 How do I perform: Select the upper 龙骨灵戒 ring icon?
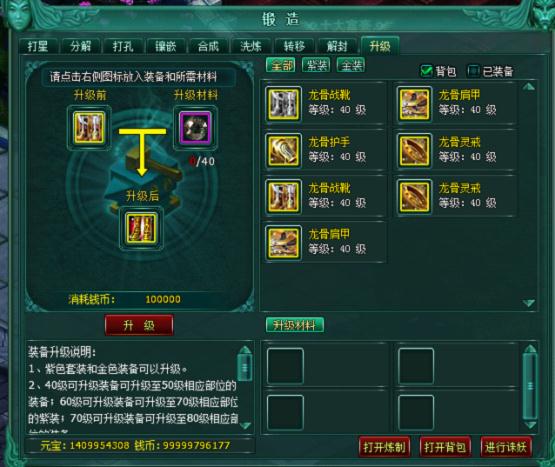pos(414,150)
